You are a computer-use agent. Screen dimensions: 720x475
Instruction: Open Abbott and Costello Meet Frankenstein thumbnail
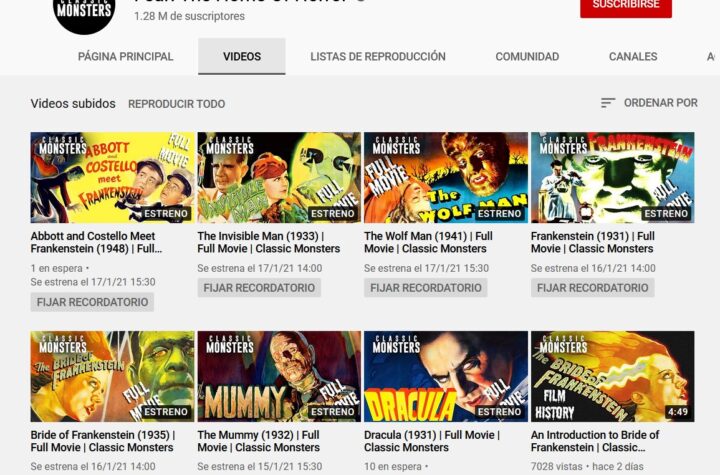pyautogui.click(x=112, y=177)
